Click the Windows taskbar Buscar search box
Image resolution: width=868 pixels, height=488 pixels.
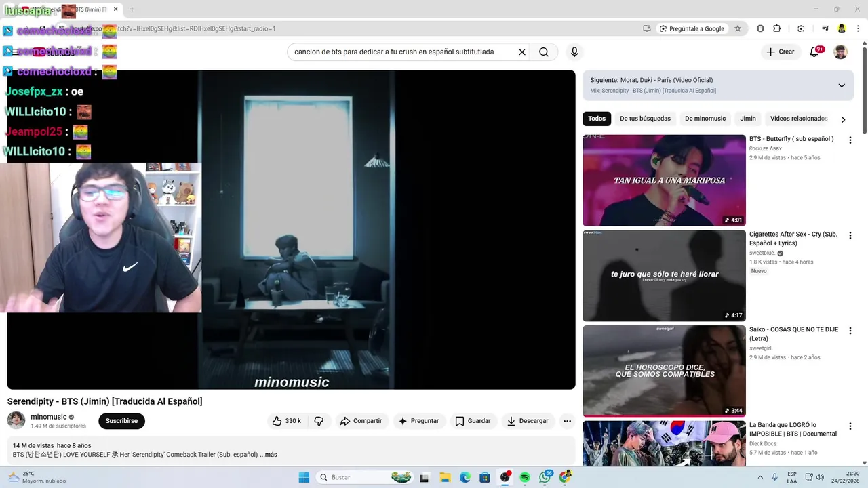[364, 477]
